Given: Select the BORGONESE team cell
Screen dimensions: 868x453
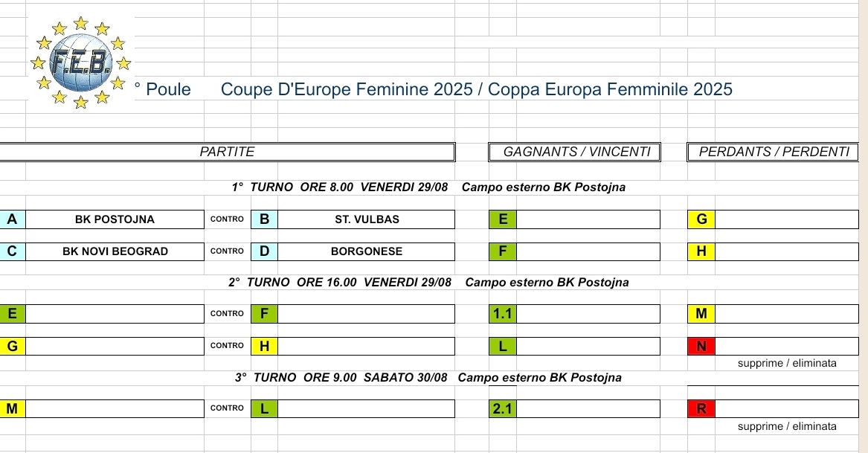Looking at the screenshot, I should [x=367, y=251].
